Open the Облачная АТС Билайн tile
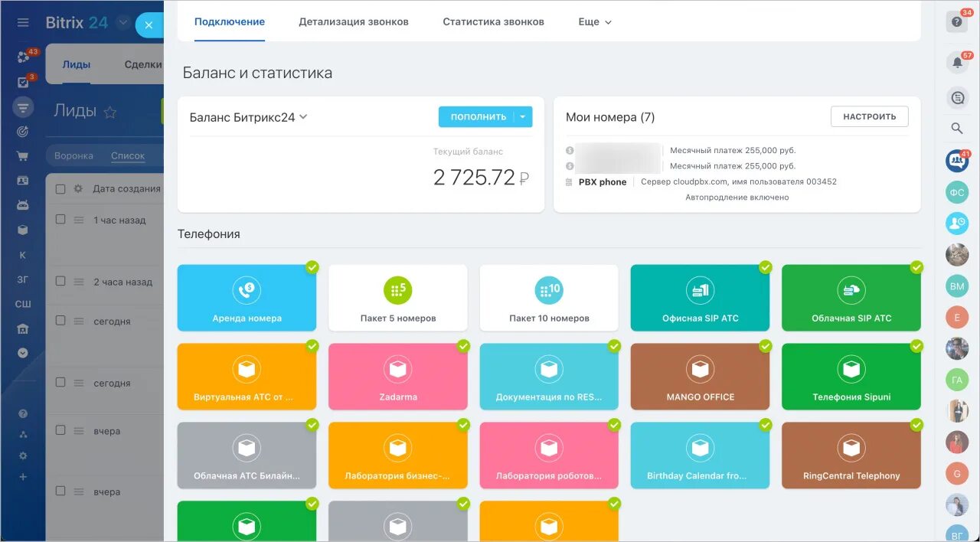 pyautogui.click(x=247, y=455)
